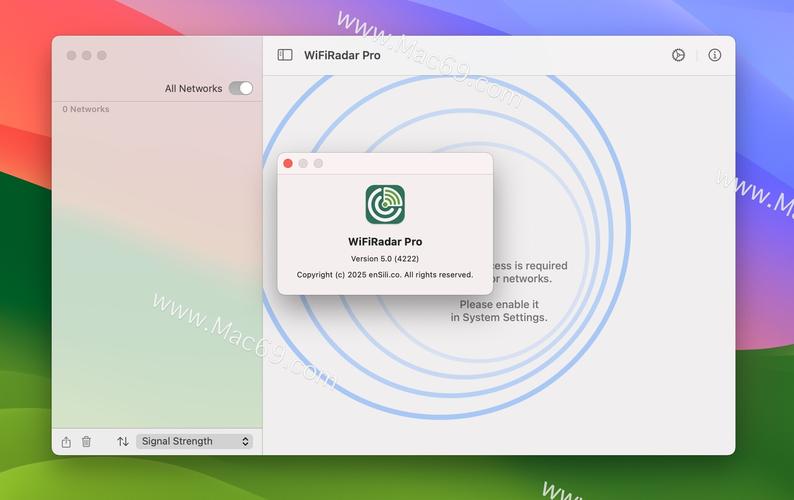794x500 pixels.
Task: Open the settings icon in the toolbar
Action: coord(678,56)
